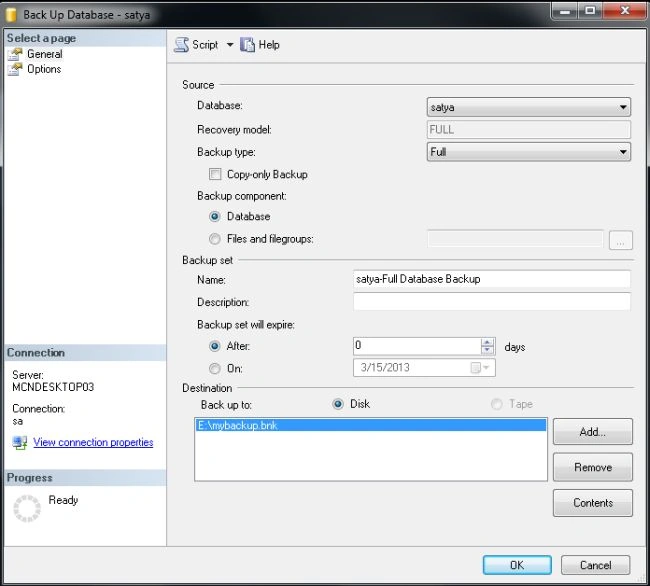Image resolution: width=650 pixels, height=586 pixels.
Task: Click the connection properties icon
Action: [19, 443]
